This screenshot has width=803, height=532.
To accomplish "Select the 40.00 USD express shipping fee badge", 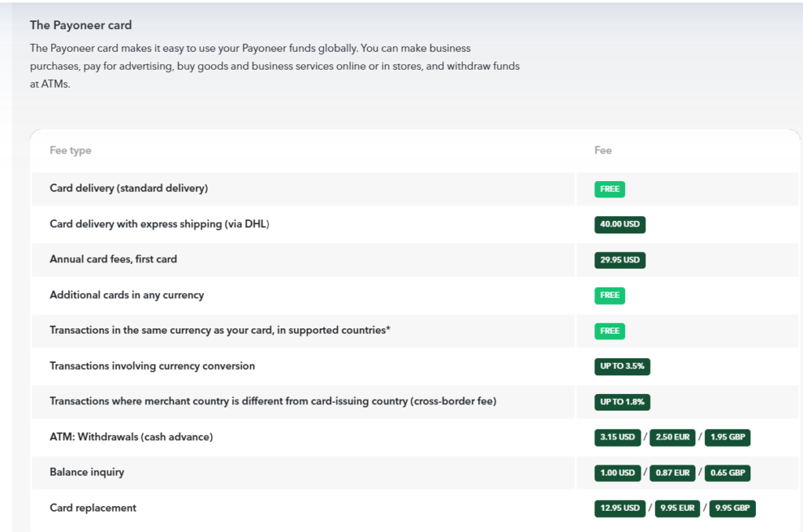I will tap(620, 225).
